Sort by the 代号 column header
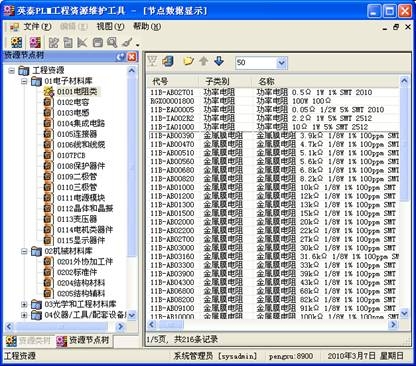Screen dimensions: 416x366 point(173,81)
